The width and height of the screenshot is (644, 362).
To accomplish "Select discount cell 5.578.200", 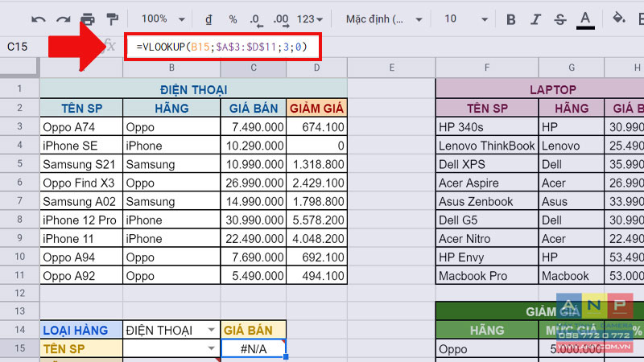I will (316, 220).
